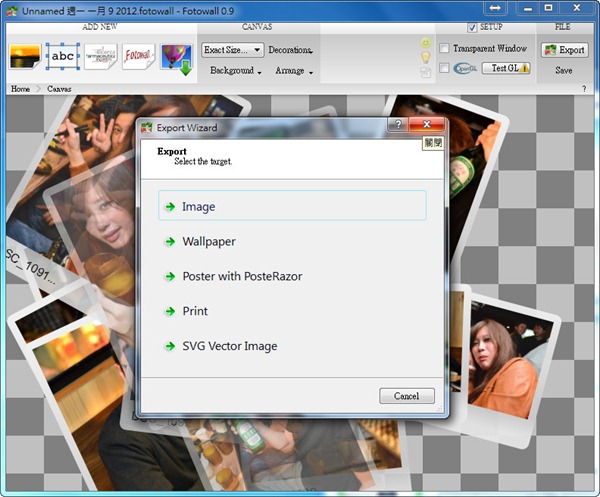Uncheck the SETUP checkbox
Image resolution: width=600 pixels, height=497 pixels.
tap(473, 27)
